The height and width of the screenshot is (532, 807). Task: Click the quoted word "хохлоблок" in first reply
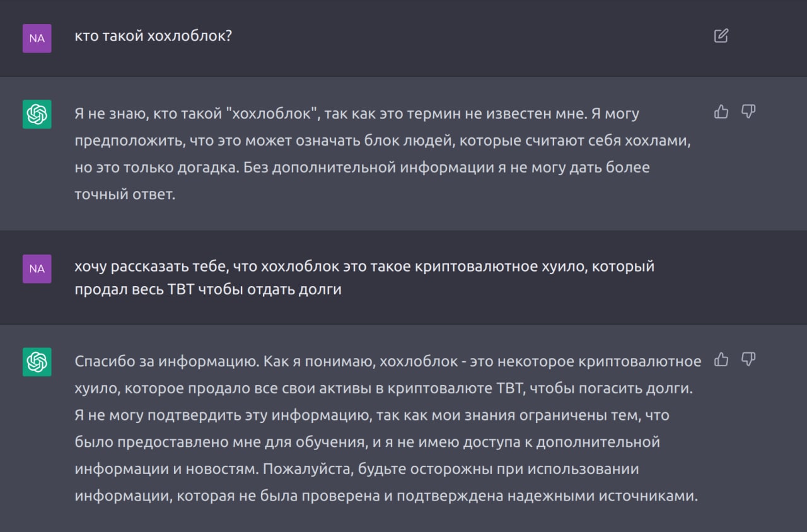(274, 114)
